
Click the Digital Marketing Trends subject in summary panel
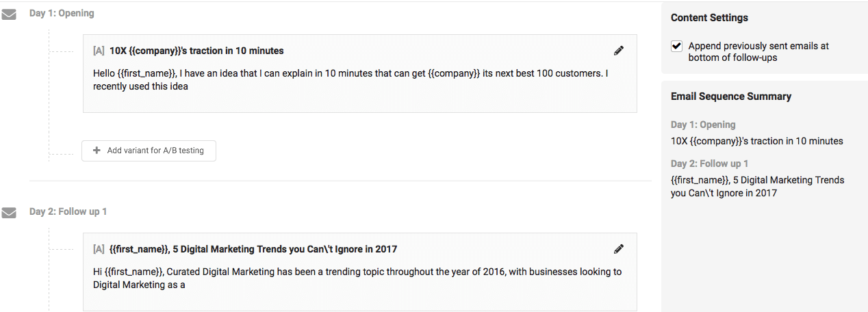click(758, 186)
